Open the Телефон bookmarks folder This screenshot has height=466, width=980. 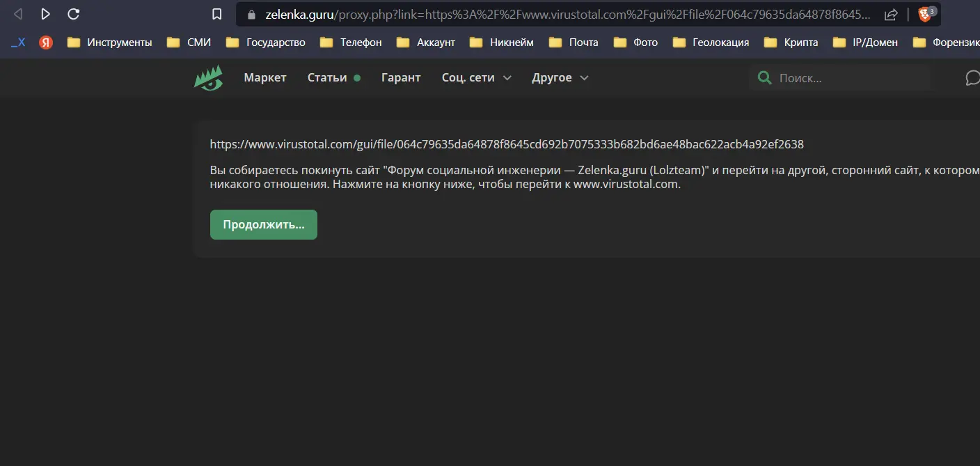(x=351, y=42)
